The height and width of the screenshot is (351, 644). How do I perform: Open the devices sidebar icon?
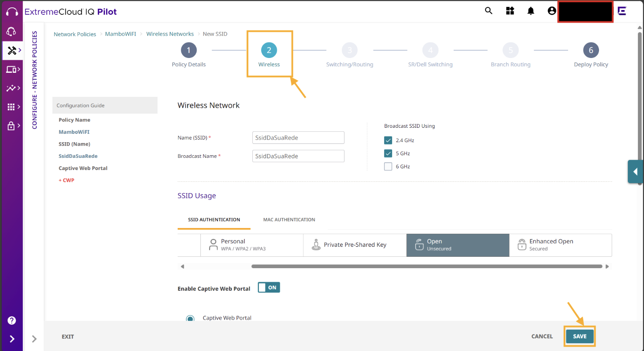[12, 69]
